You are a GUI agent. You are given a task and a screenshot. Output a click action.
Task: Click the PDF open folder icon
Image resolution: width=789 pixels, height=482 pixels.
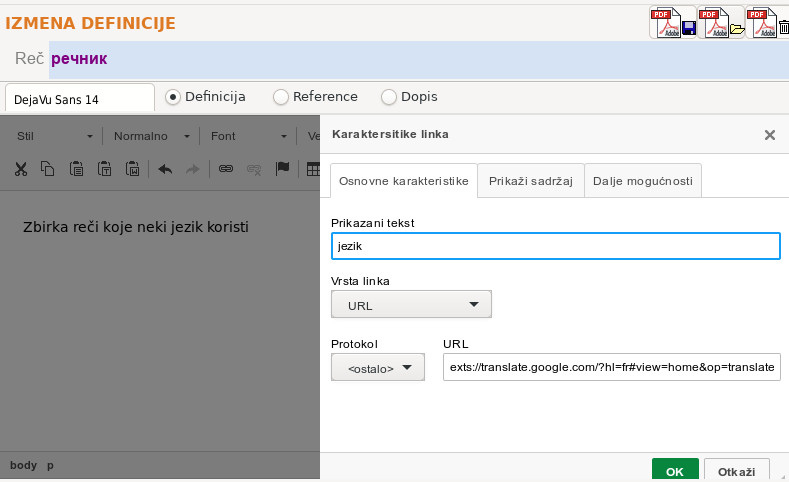tap(721, 23)
